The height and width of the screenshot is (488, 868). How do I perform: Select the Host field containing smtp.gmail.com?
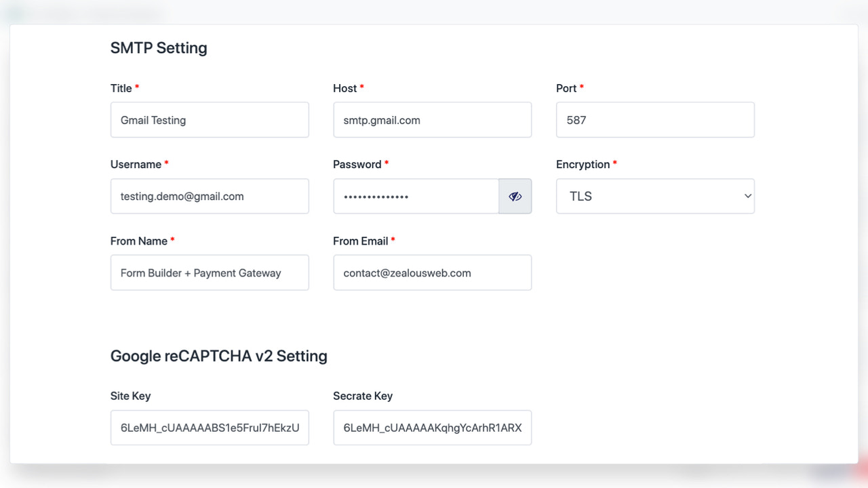coord(432,119)
